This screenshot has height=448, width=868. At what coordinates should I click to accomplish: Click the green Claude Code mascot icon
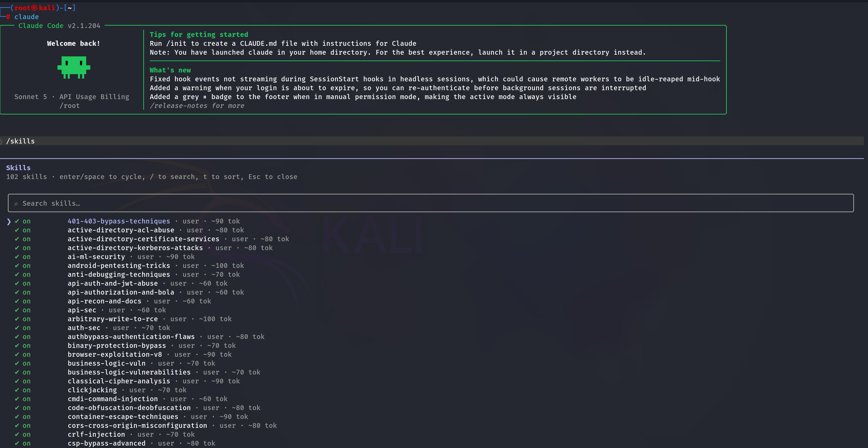click(74, 67)
